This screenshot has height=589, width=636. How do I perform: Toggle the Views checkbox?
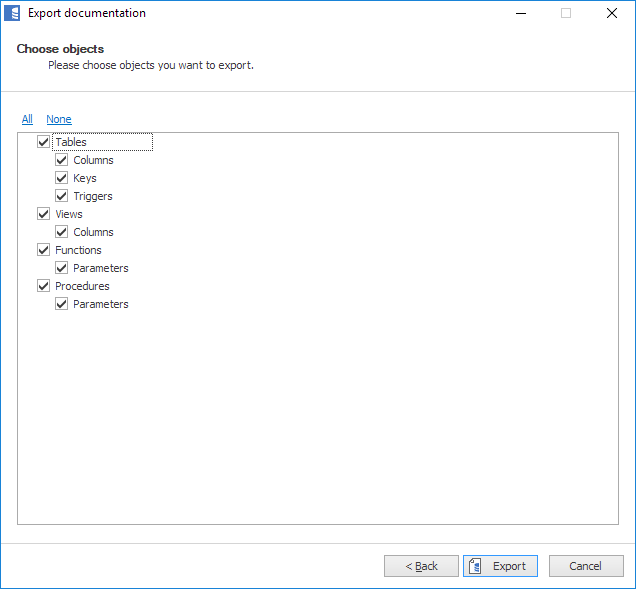click(43, 214)
